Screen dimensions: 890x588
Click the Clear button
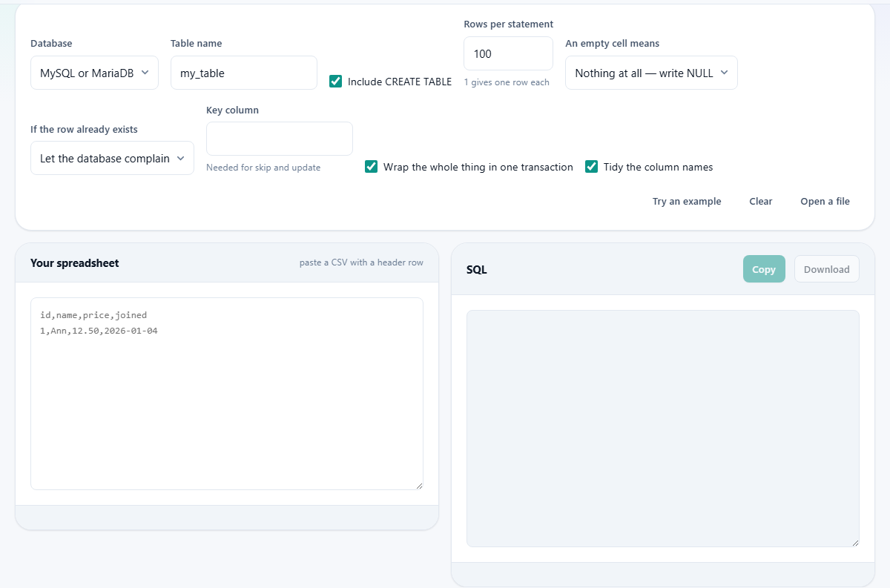[761, 201]
